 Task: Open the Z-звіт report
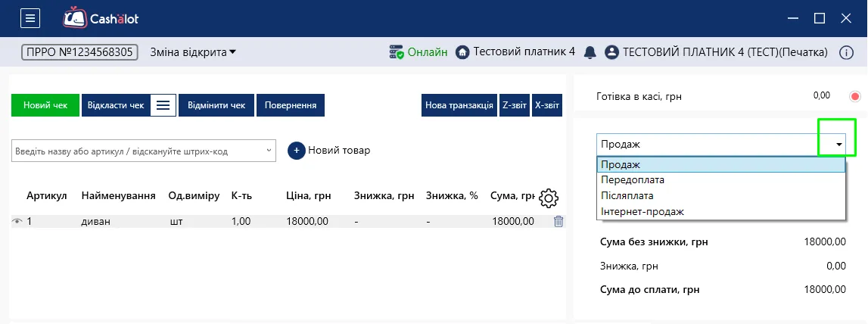[x=515, y=105]
